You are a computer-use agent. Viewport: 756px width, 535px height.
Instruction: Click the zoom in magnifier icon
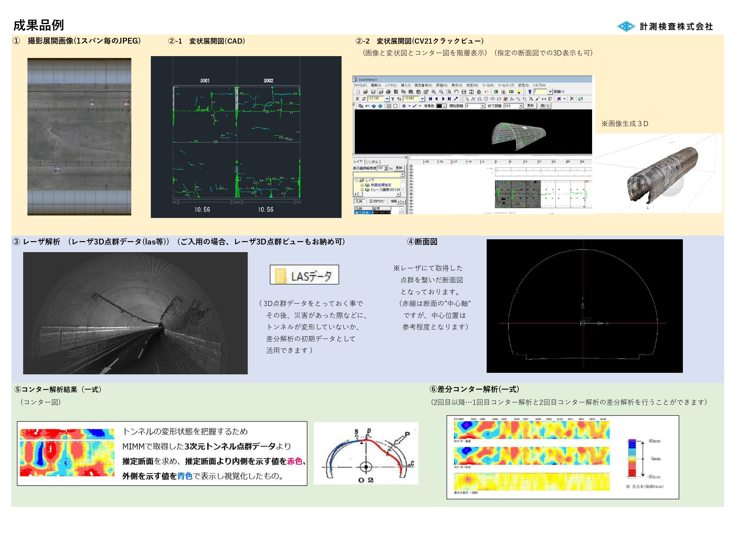[434, 92]
